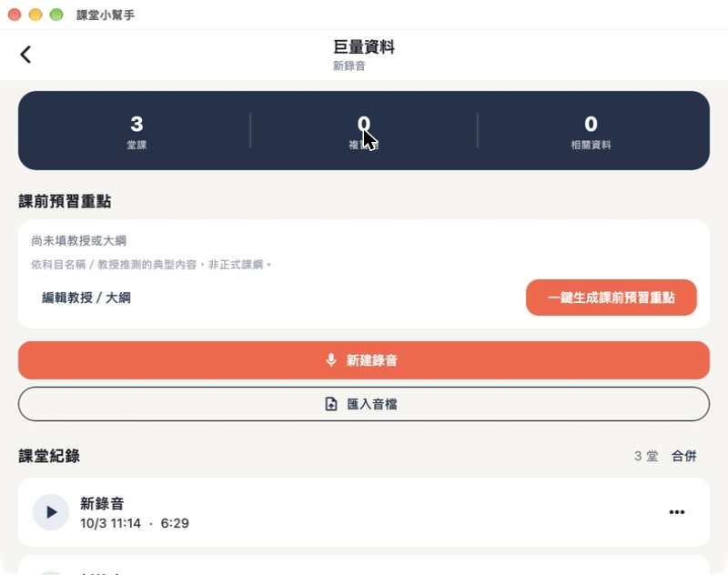Click the 巨量資料 page title

pos(363,47)
